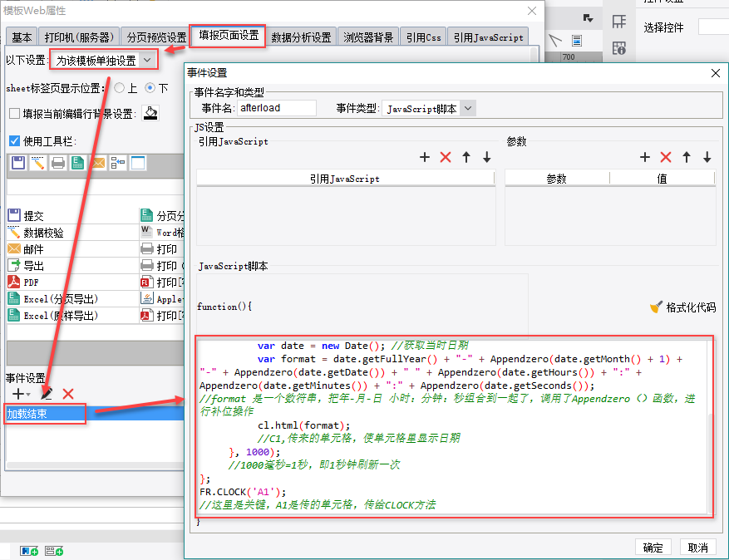Screen dimensions: 729x560
Task: Open the 引用Css tab
Action: pyautogui.click(x=423, y=37)
